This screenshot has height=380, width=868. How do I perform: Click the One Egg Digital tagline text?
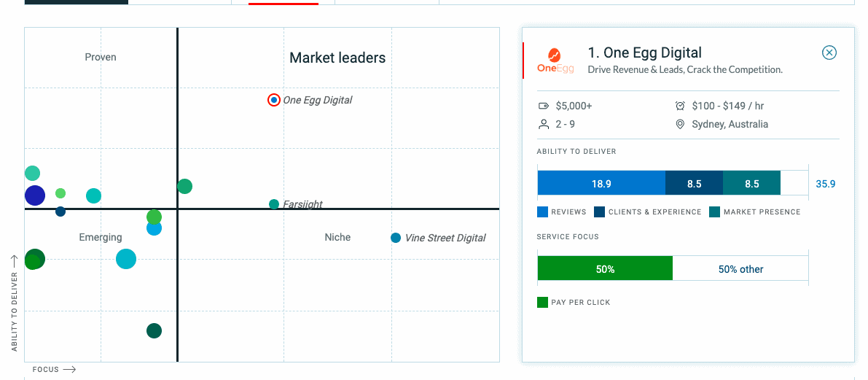pyautogui.click(x=685, y=70)
